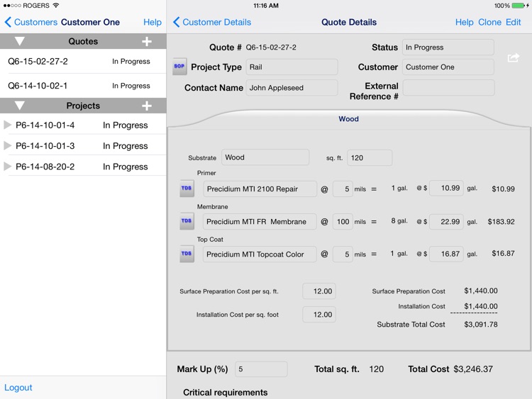This screenshot has width=532, height=399.
Task: Click the SOP icon beside Project Type
Action: click(179, 67)
